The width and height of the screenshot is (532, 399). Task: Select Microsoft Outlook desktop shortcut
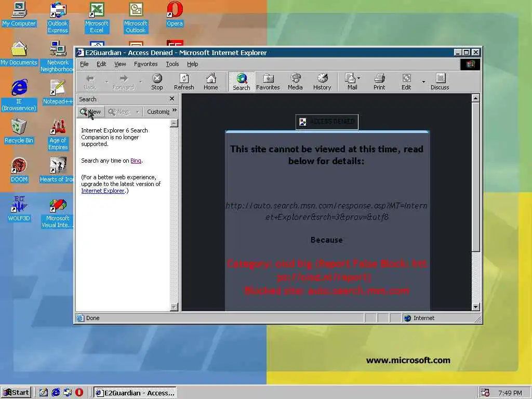(x=136, y=18)
